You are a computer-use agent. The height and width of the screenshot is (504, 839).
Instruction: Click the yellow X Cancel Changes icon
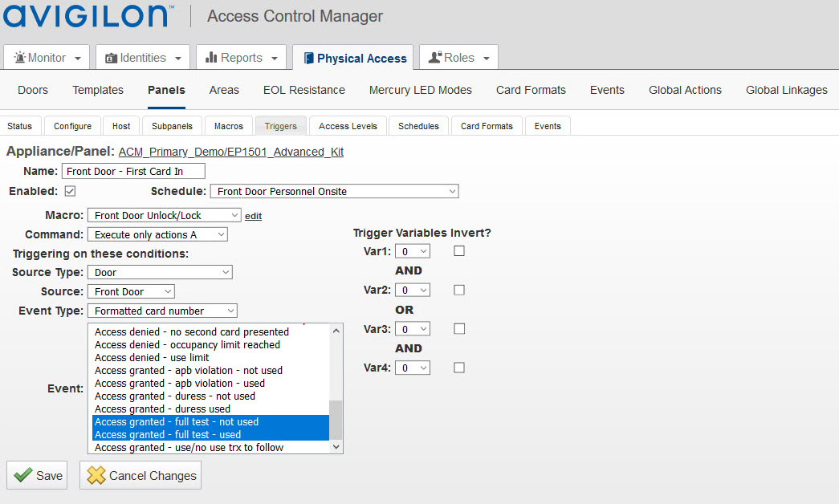point(96,475)
